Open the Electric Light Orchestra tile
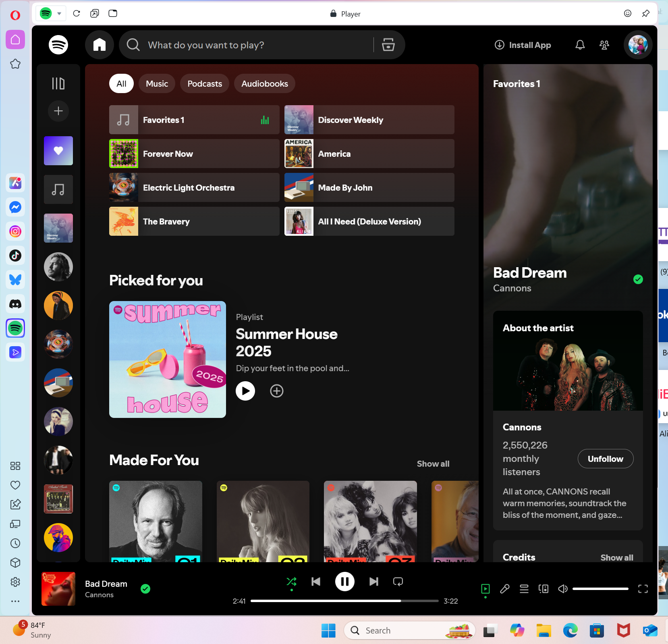This screenshot has height=644, width=668. click(x=194, y=187)
